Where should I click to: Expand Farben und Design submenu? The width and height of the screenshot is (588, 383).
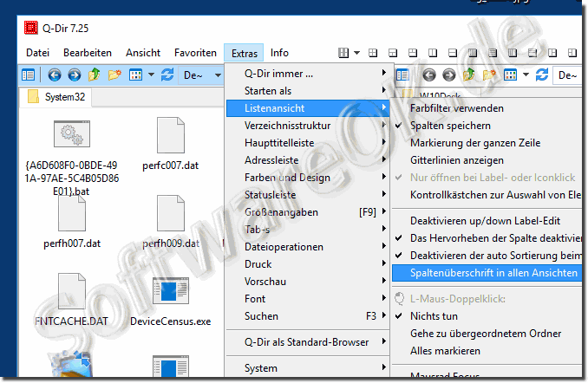click(308, 178)
